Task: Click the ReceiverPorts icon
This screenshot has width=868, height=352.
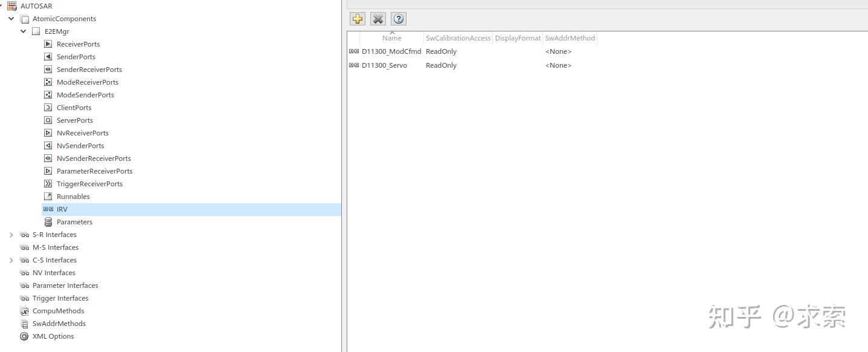Action: click(48, 44)
